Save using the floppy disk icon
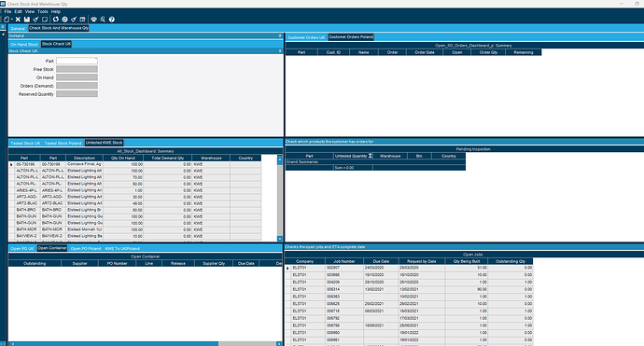 [27, 20]
